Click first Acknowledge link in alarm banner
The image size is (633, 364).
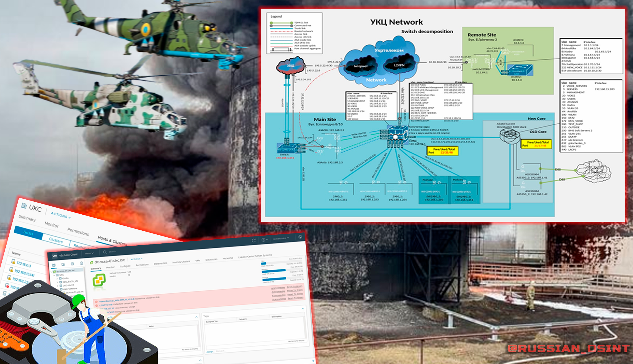(x=278, y=288)
